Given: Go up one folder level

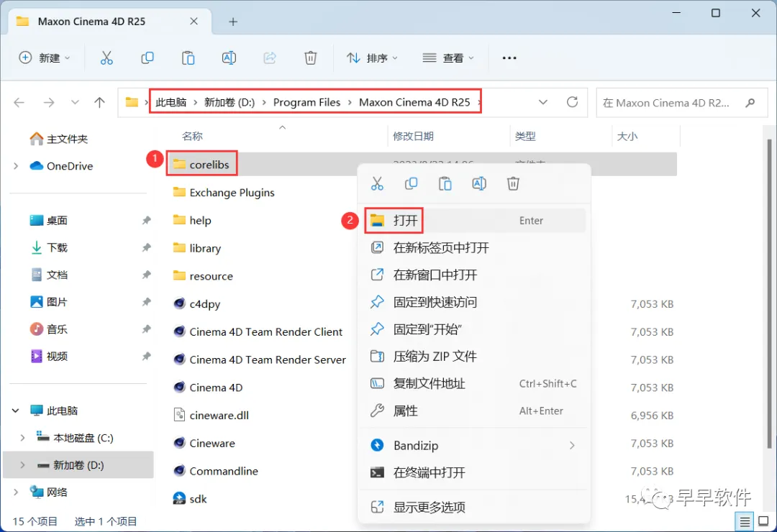Looking at the screenshot, I should [99, 103].
